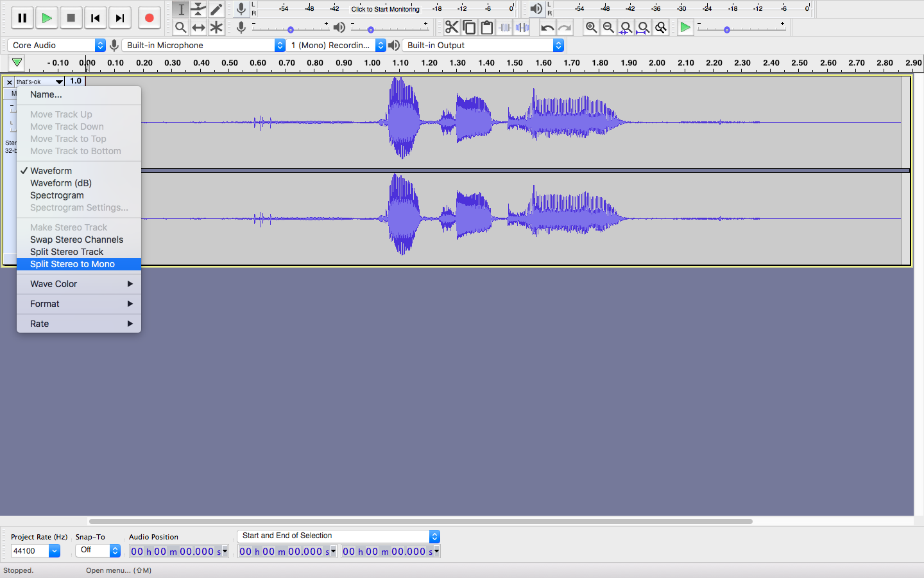The image size is (924, 578).
Task: Click the Pause transport button
Action: click(22, 18)
